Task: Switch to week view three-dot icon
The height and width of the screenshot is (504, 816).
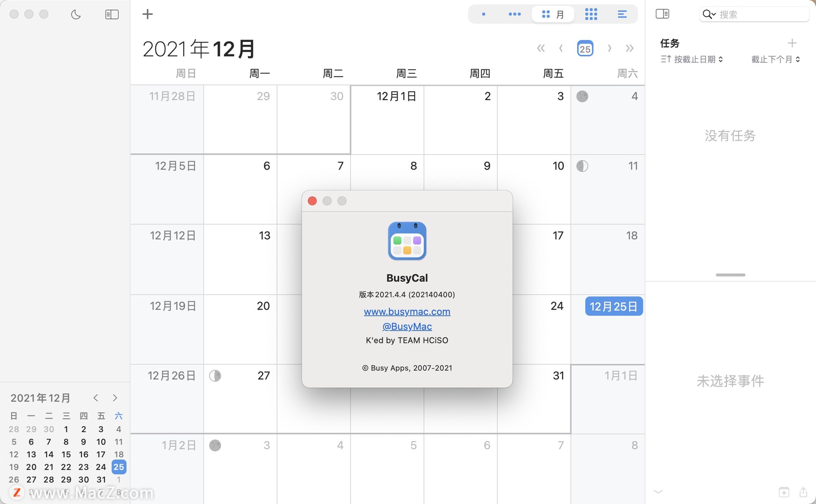Action: (x=515, y=14)
